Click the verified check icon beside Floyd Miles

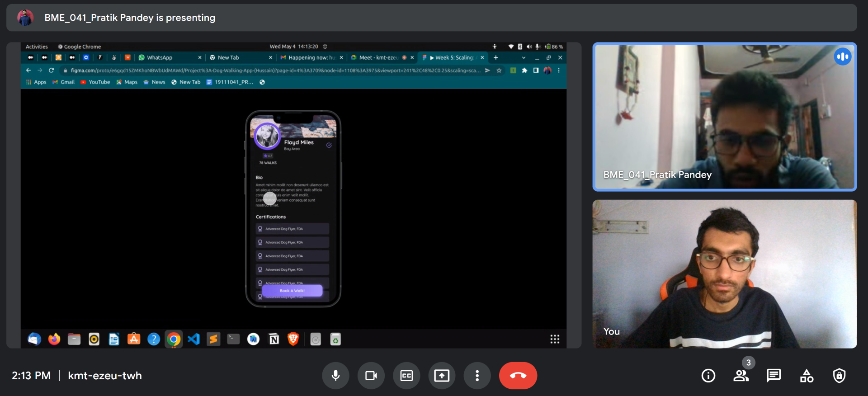(329, 145)
